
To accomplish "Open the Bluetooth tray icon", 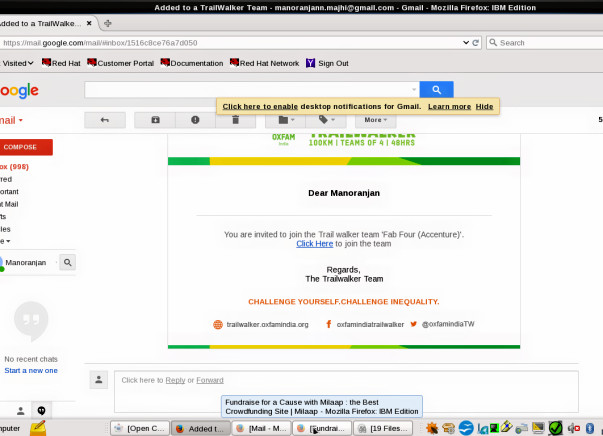I will coord(590,428).
